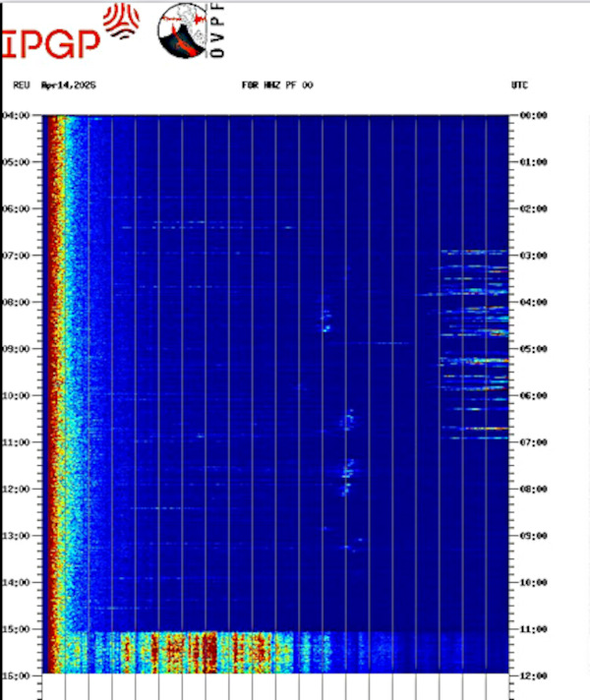
Task: Click the 11:00 label on right UTC axis
Action: [532, 628]
